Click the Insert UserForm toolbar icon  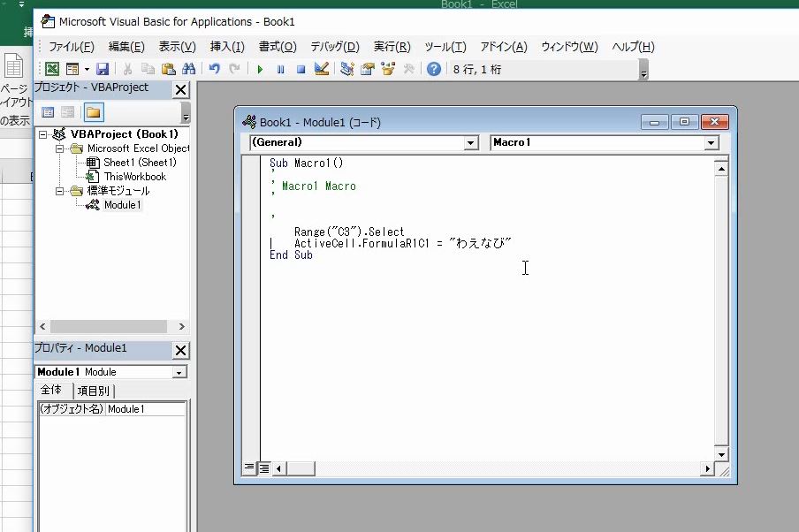72,69
